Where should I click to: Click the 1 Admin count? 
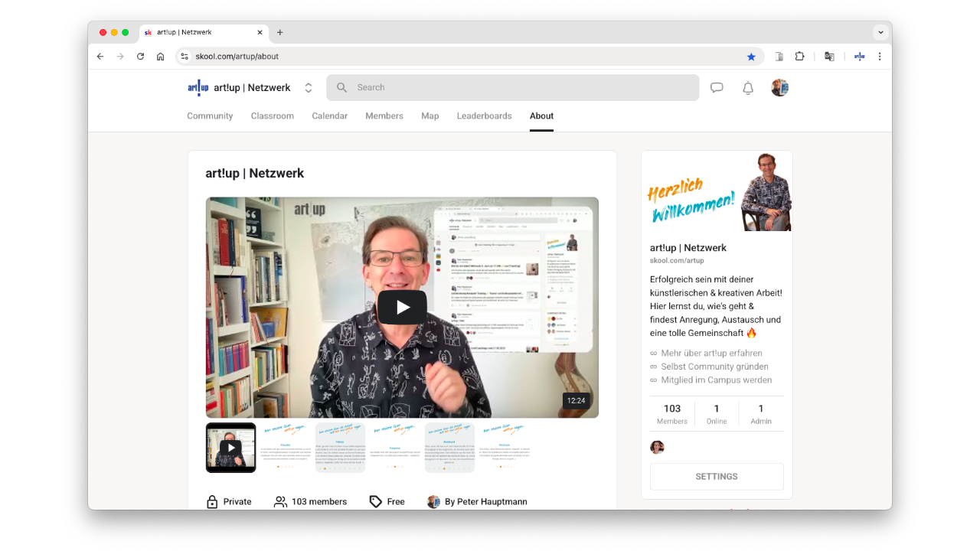[761, 414]
